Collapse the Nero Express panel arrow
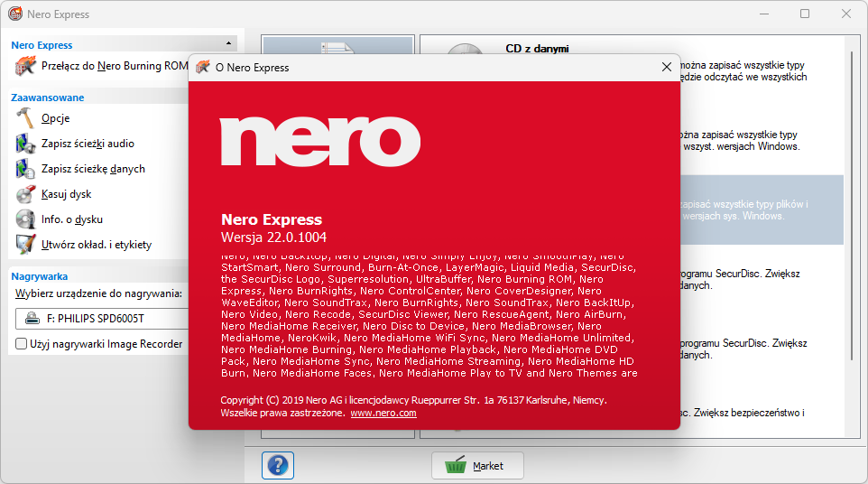Screen dimensions: 868x484 228,43
